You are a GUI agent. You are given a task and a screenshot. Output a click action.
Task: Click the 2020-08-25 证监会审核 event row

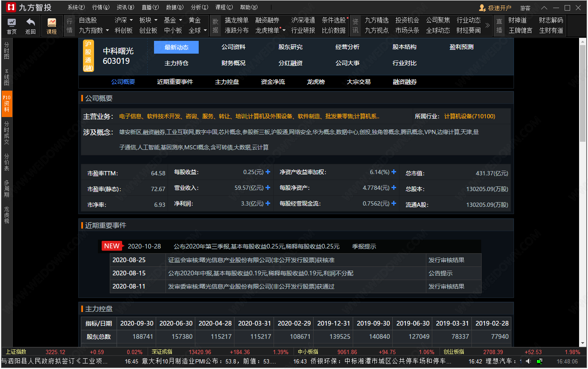click(295, 260)
